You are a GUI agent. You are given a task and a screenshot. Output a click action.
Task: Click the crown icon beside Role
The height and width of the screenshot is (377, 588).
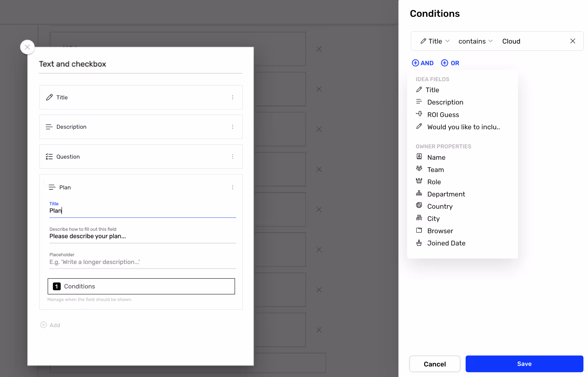coord(419,181)
